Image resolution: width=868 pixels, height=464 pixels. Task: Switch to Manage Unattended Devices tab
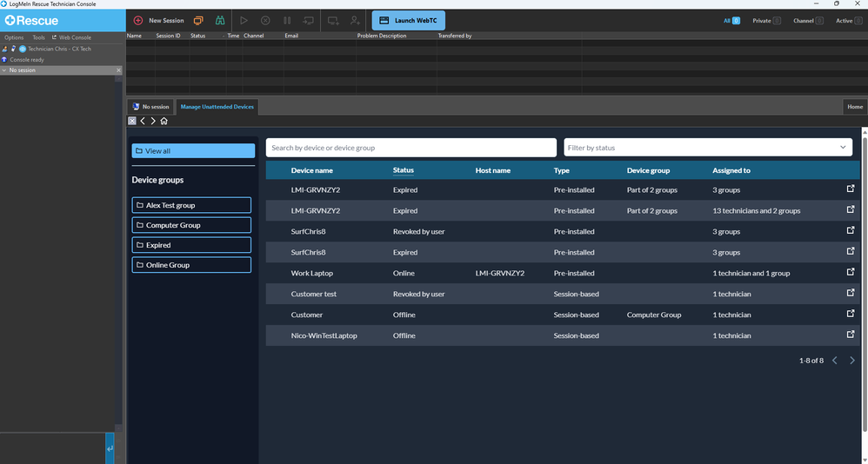(217, 107)
